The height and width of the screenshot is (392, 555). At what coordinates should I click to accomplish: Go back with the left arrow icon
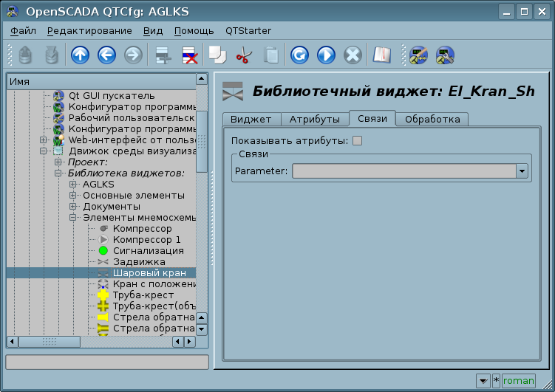click(x=106, y=55)
